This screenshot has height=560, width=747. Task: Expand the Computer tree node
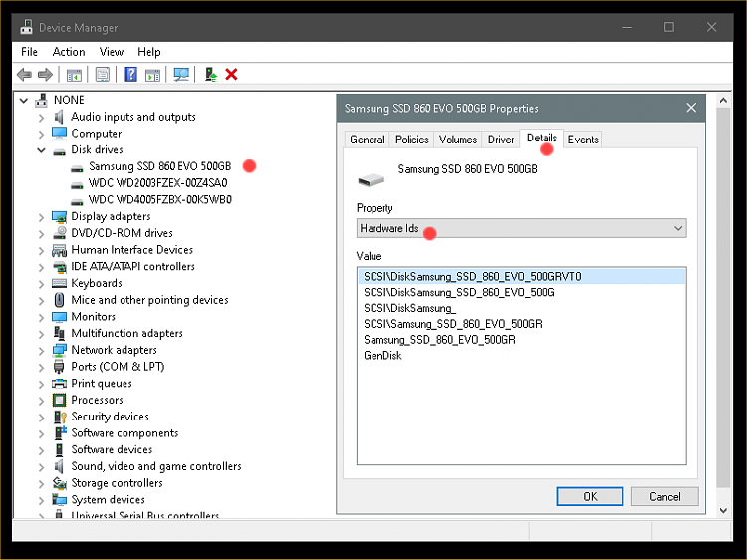click(42, 134)
